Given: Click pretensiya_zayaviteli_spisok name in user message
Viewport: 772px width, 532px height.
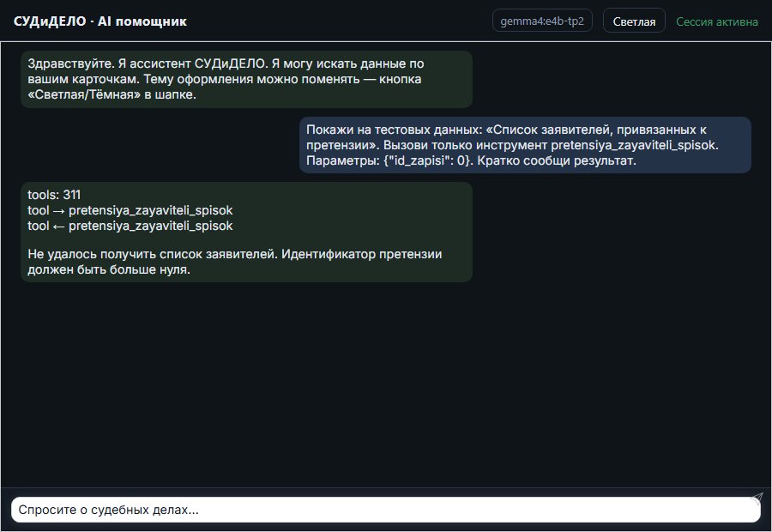Looking at the screenshot, I should coord(634,145).
